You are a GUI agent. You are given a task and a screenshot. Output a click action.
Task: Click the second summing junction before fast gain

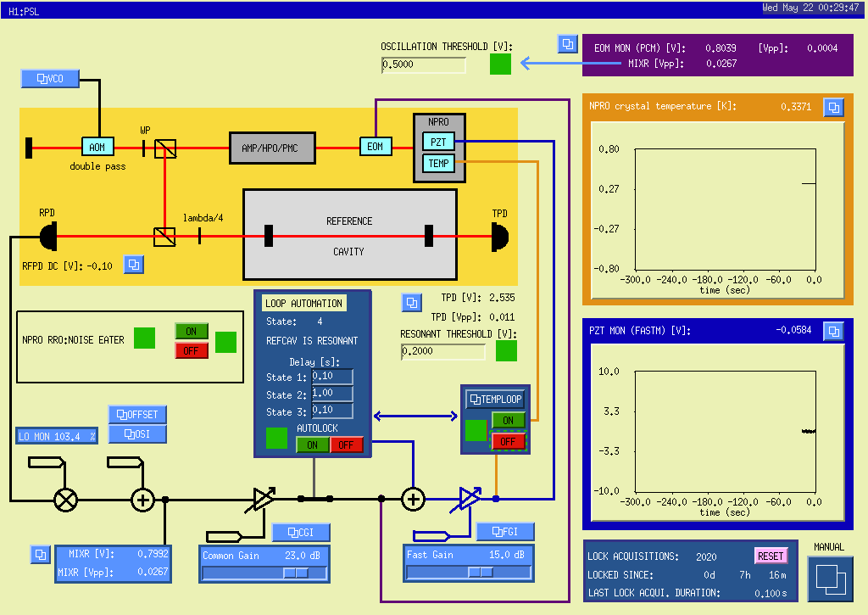click(x=413, y=499)
